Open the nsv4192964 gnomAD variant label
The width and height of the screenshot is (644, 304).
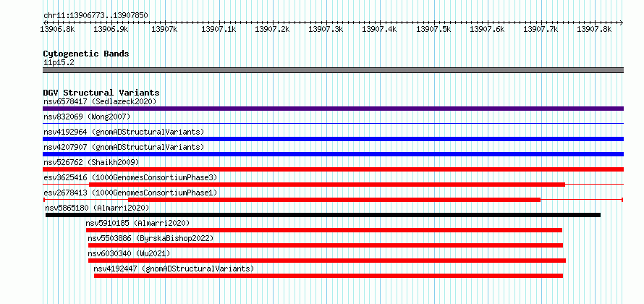click(x=124, y=132)
